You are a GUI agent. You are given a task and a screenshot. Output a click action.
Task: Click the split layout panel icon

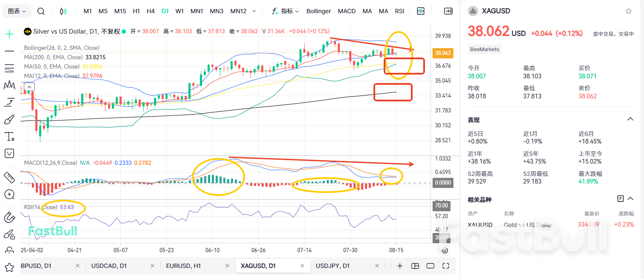(x=420, y=11)
